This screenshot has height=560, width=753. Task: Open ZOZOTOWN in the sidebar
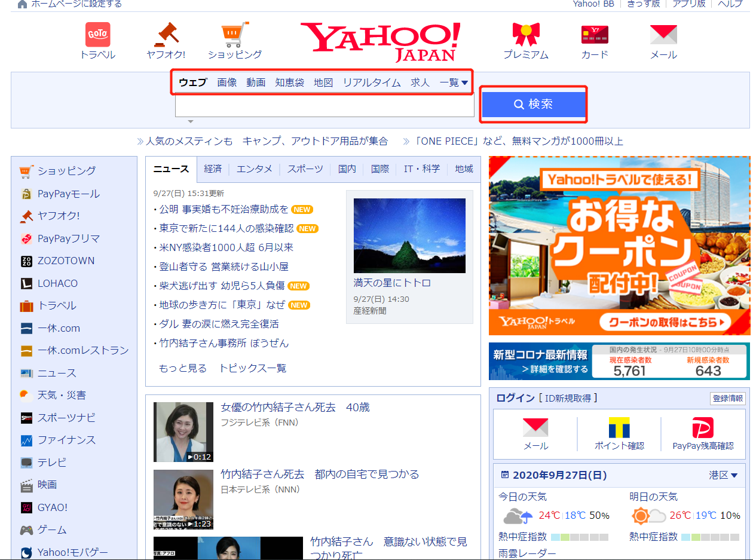(x=66, y=261)
